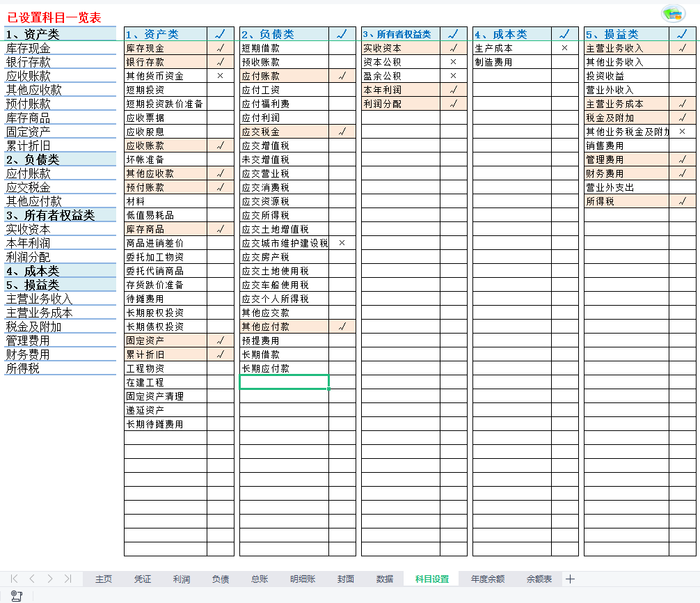The width and height of the screenshot is (700, 603).
Task: Click the 4、成本类 table header
Action: (x=512, y=34)
